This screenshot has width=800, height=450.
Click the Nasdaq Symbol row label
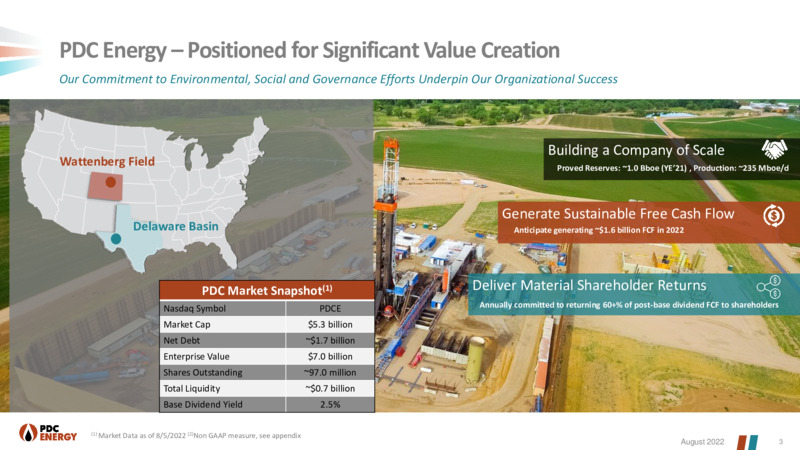click(x=194, y=308)
